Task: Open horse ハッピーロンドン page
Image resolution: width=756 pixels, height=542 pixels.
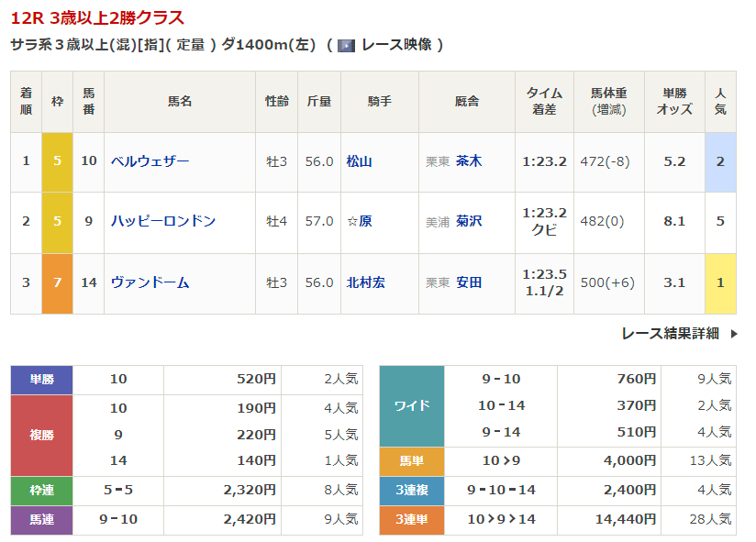Action: [x=162, y=221]
